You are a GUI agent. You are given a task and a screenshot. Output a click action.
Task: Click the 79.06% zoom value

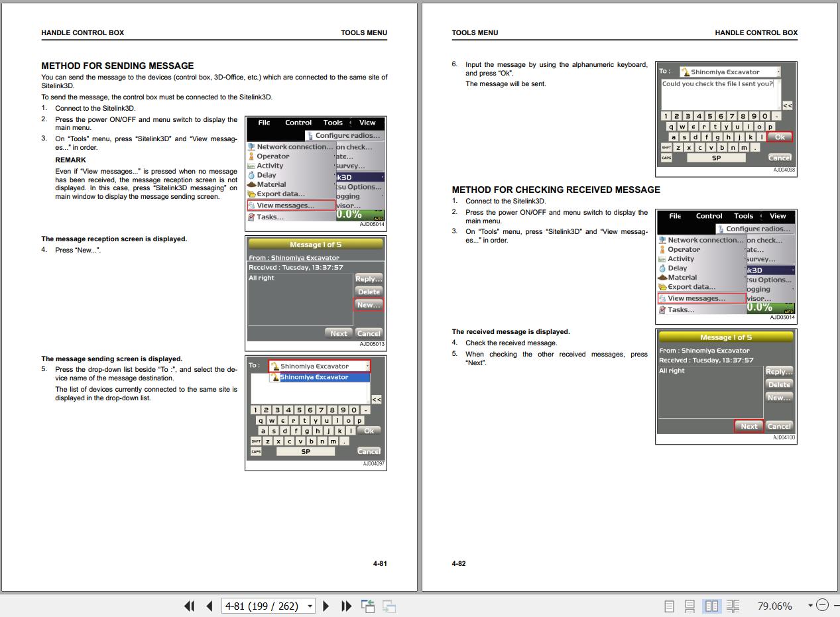774,606
